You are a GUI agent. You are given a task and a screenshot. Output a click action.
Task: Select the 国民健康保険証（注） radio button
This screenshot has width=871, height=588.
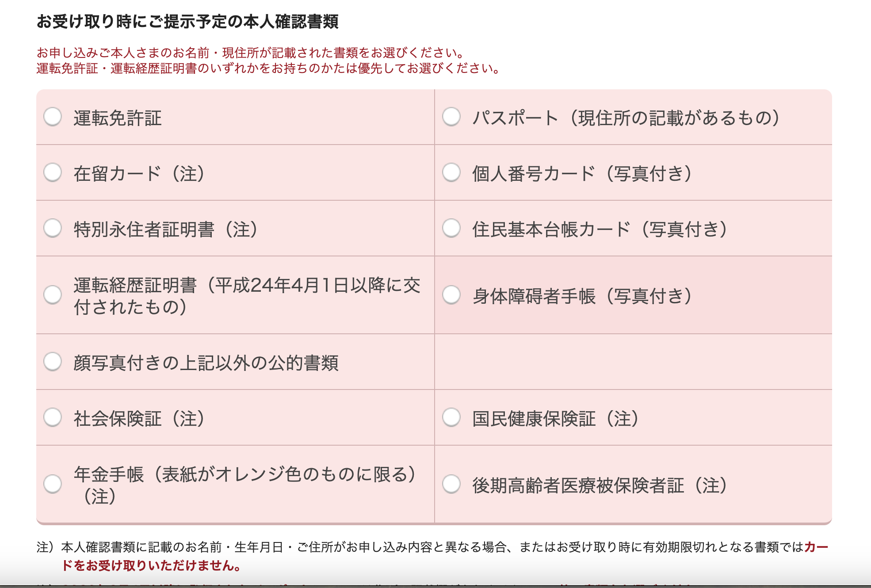pyautogui.click(x=451, y=417)
